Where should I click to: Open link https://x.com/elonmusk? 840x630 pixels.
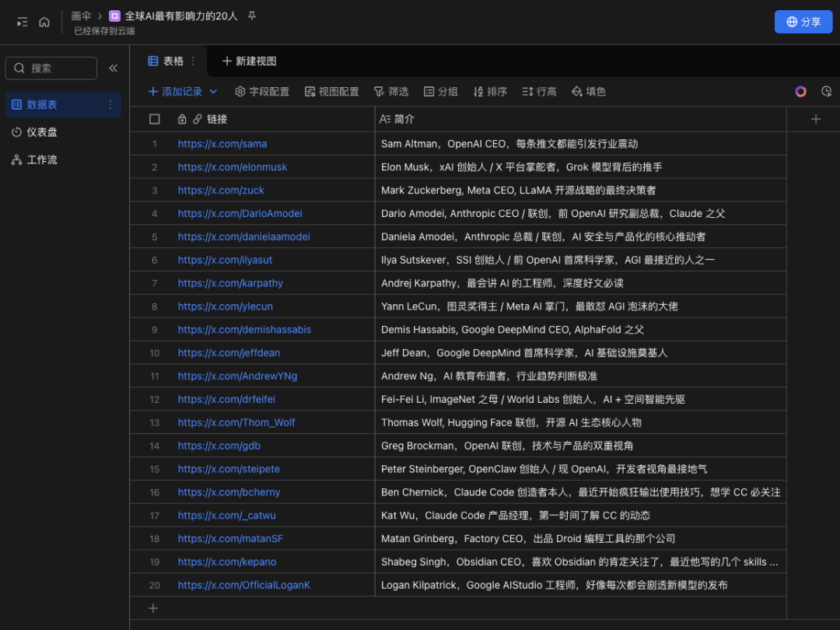(x=233, y=167)
